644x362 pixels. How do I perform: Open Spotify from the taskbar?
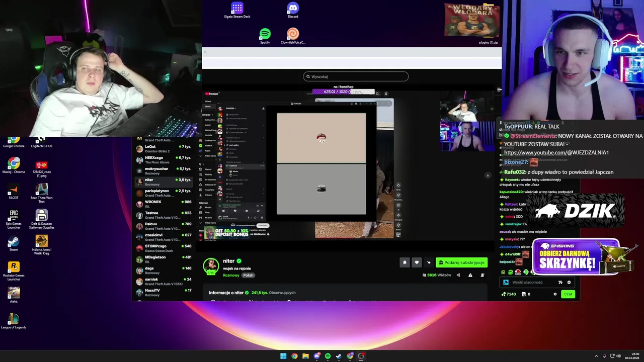328,356
